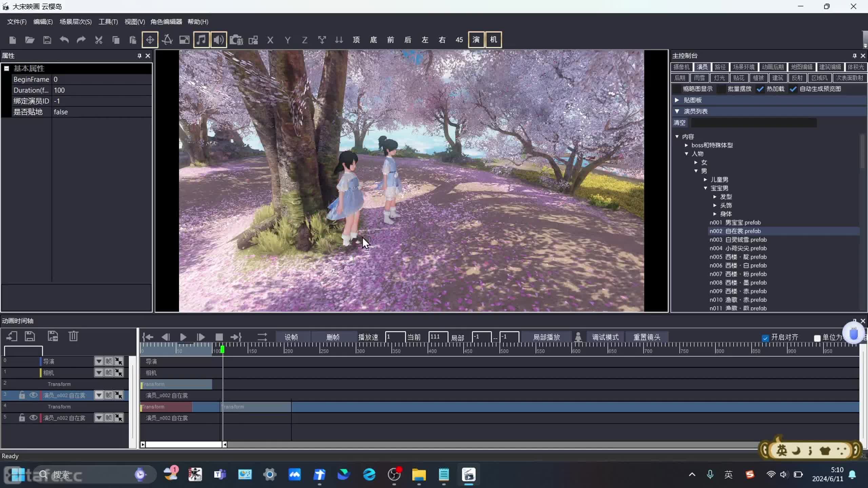Click the 调试模式 button
Screen dimensions: 868x488
(x=605, y=337)
